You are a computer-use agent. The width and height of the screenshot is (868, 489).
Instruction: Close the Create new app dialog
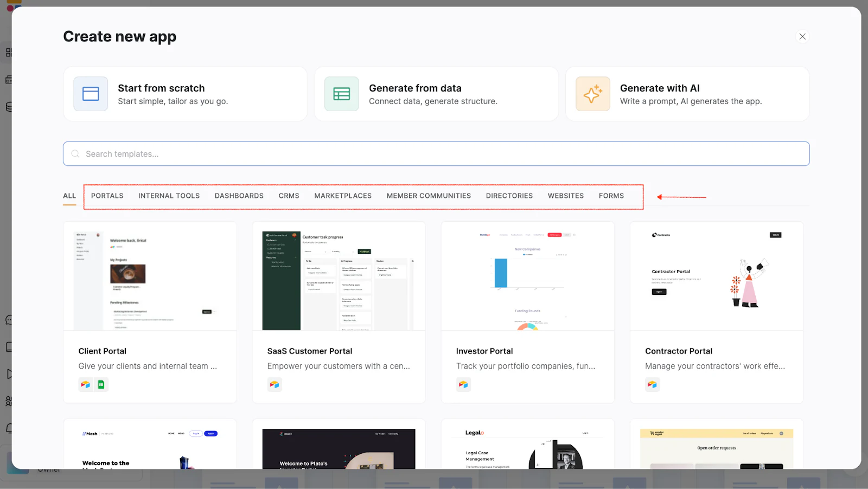pyautogui.click(x=802, y=36)
